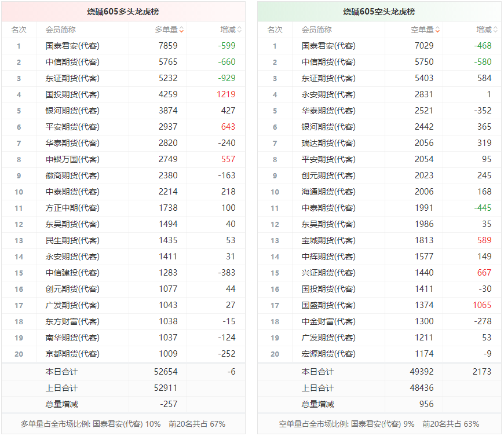This screenshot has width=504, height=436.
Task: Sort long table by 多单量 arrow icon
Action: [181, 30]
